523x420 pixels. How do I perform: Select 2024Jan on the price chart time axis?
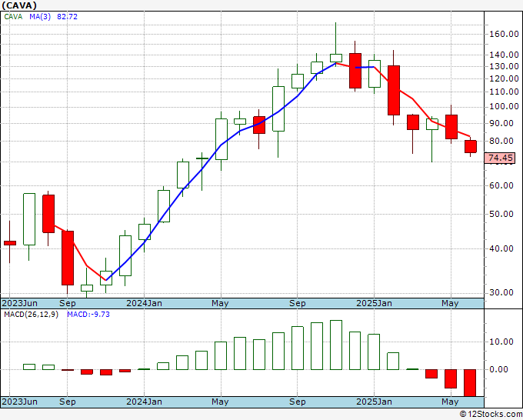(x=144, y=303)
